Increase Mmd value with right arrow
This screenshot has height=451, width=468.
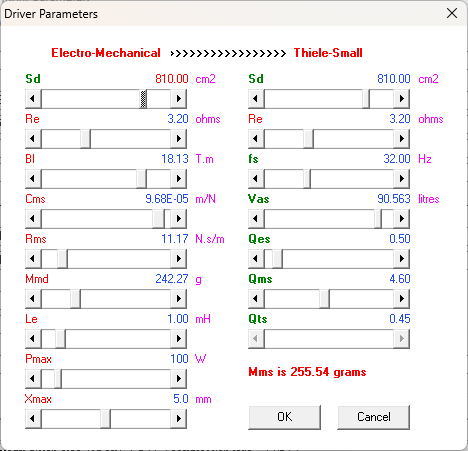tap(179, 299)
